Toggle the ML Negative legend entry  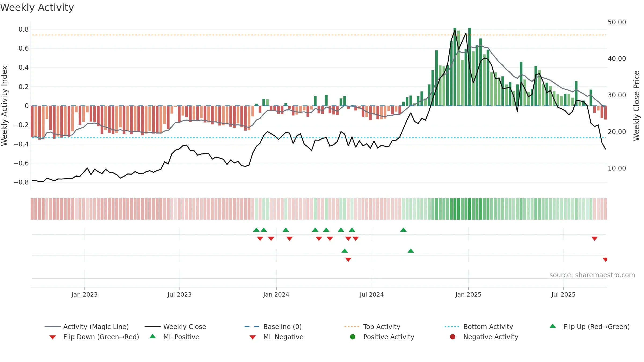pos(276,337)
